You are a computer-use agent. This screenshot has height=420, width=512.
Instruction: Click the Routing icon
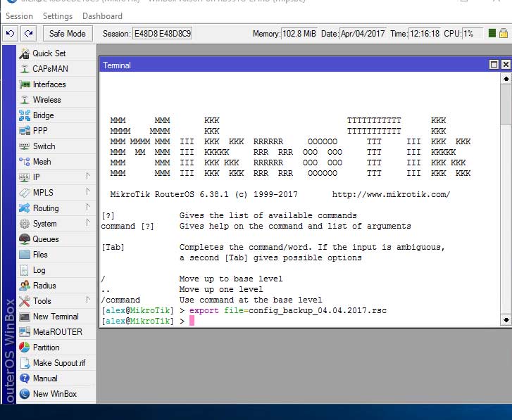click(x=25, y=208)
